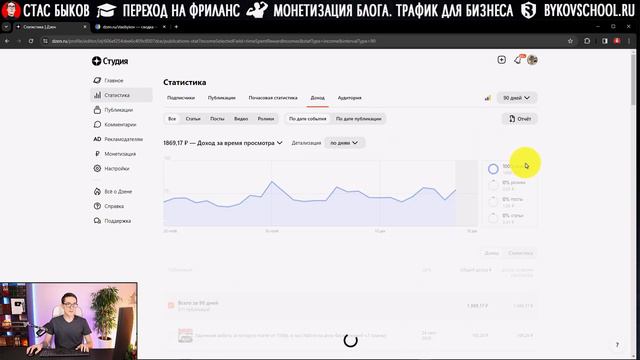Select the 0% ролики legend entry
The width and height of the screenshot is (640, 360).
(507, 185)
